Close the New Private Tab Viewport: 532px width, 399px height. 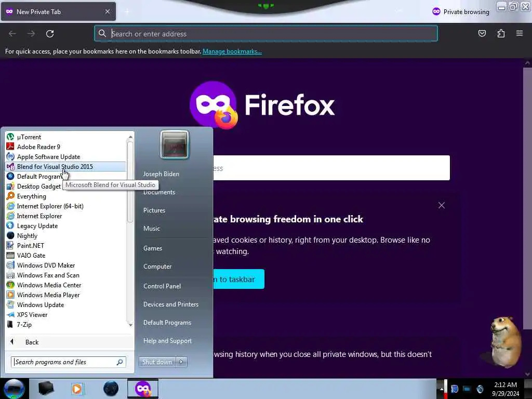point(107,11)
